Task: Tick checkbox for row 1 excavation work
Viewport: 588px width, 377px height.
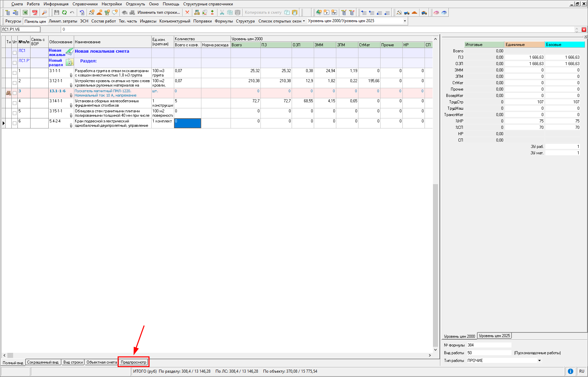Action: (14, 73)
